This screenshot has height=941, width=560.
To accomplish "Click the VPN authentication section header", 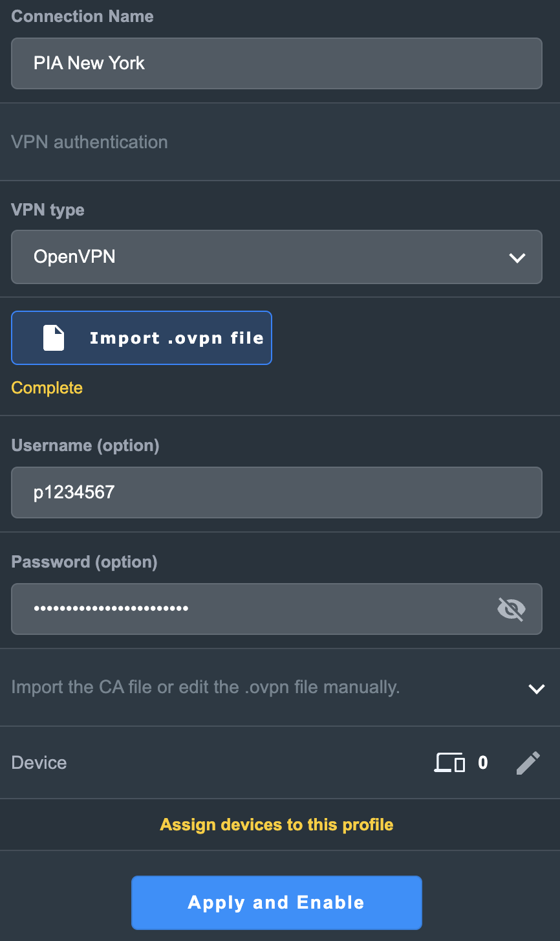I will [90, 142].
